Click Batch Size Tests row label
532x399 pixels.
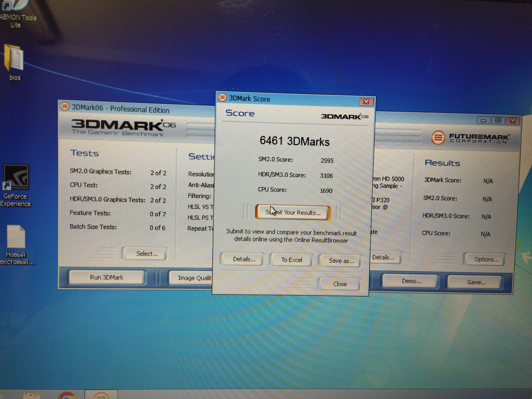point(93,227)
